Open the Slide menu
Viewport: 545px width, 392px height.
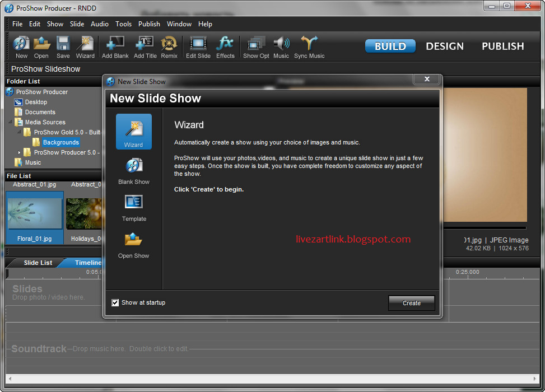(77, 24)
